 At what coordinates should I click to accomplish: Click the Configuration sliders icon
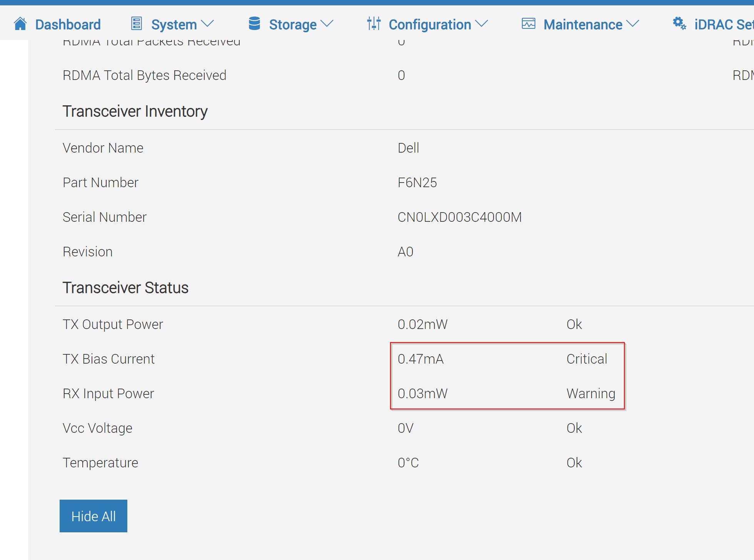pyautogui.click(x=374, y=24)
